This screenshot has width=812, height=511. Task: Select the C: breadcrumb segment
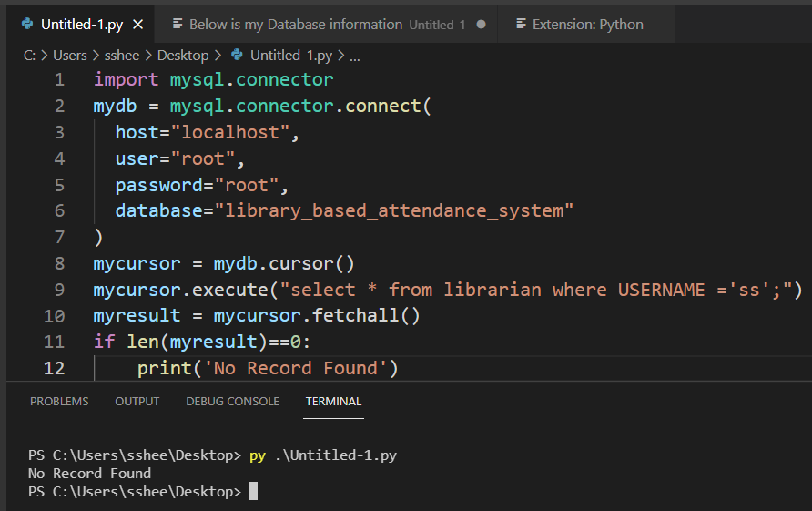point(29,56)
